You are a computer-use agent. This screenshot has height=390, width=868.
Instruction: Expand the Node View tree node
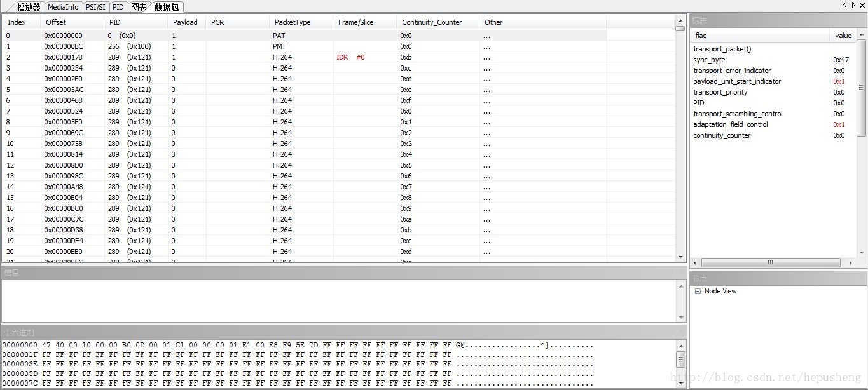698,292
